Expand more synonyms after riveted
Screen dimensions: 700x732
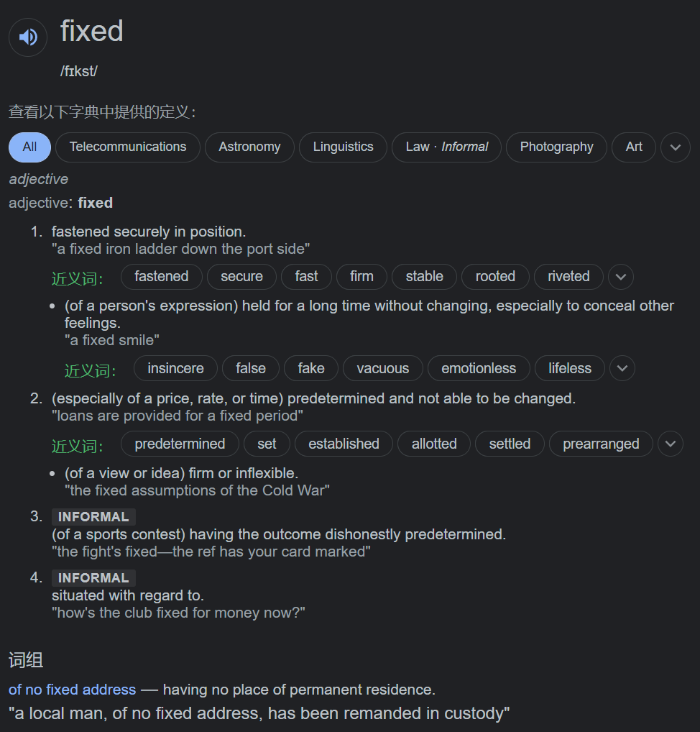(x=621, y=277)
